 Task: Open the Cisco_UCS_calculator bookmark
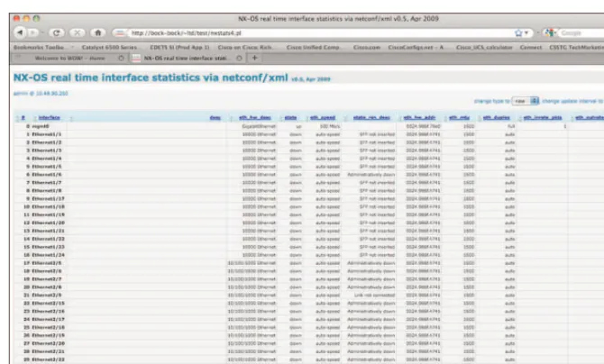(x=484, y=48)
